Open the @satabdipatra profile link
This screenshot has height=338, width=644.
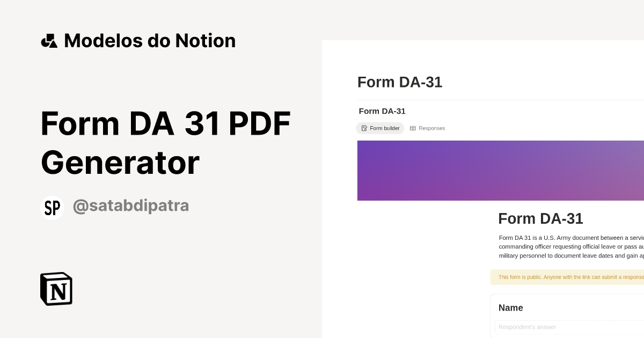point(131,205)
